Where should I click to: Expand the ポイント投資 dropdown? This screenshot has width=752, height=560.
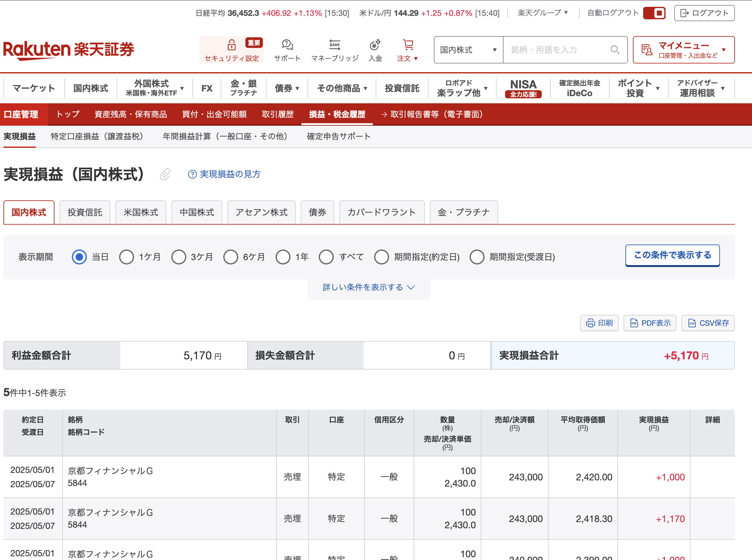click(x=638, y=88)
